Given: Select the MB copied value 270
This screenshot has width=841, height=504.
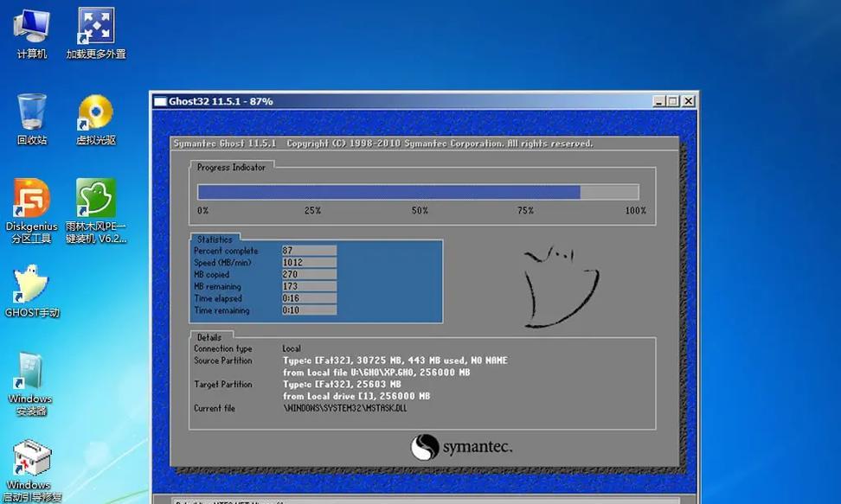Looking at the screenshot, I should click(310, 274).
